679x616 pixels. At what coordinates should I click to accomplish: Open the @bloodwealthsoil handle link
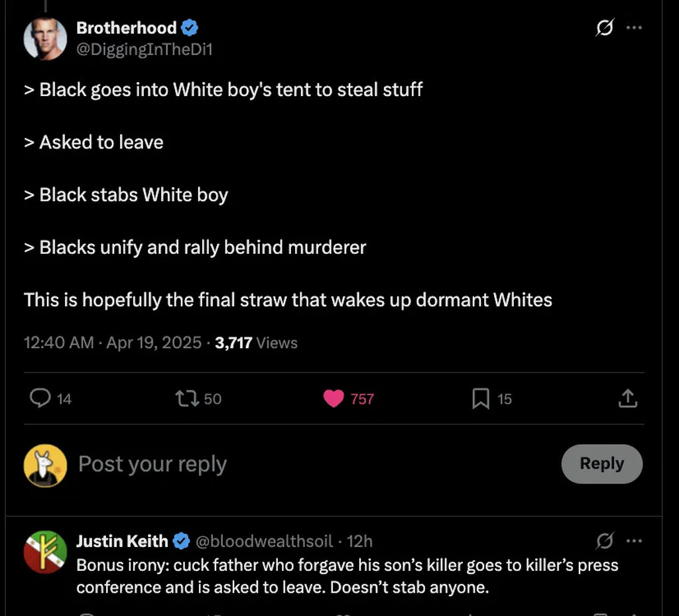[264, 541]
